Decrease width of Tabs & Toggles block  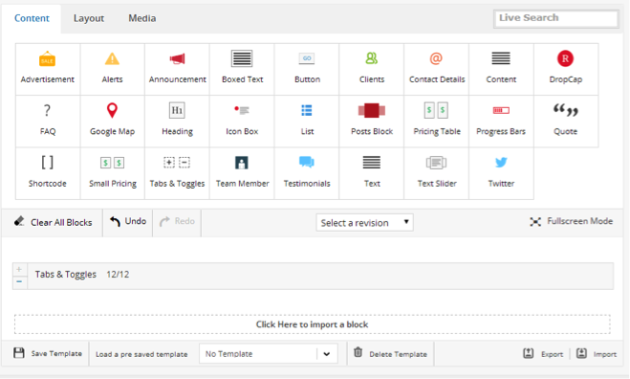[x=19, y=282]
